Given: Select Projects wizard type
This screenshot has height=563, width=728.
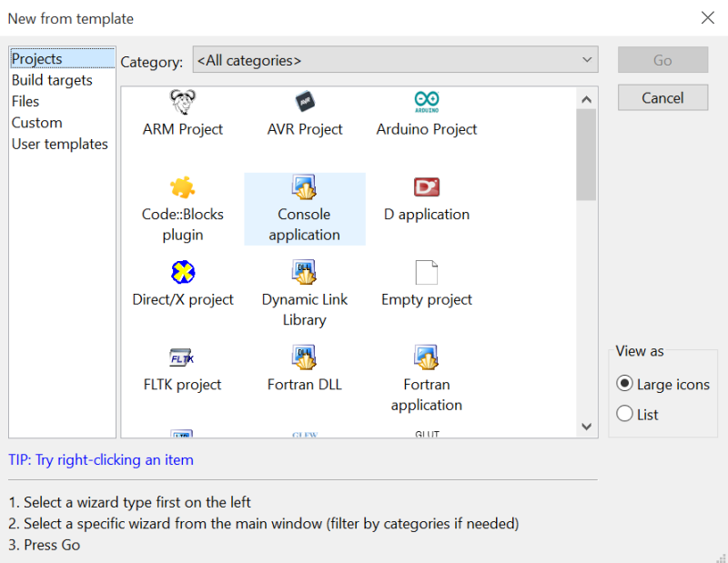Looking at the screenshot, I should pos(62,59).
